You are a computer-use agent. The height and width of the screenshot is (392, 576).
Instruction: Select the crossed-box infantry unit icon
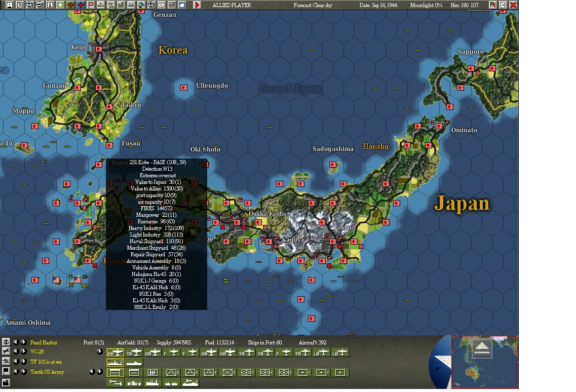228,373
